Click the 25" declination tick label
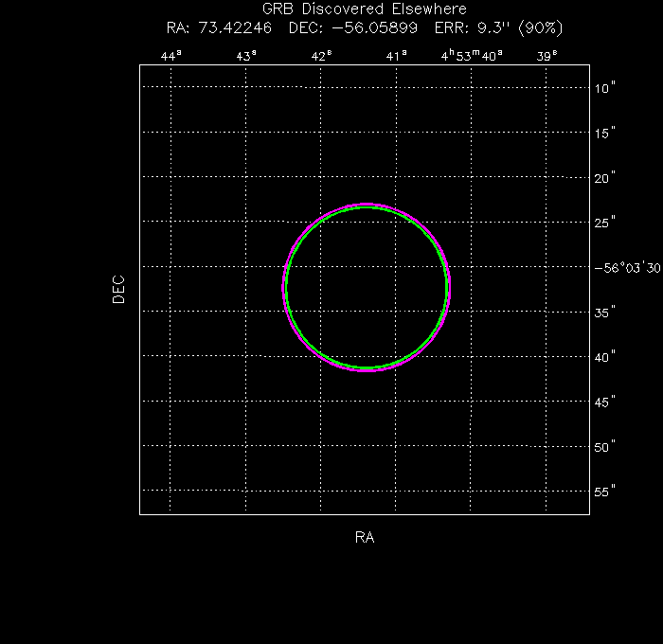Viewport: 663px width, 644px height. coord(604,223)
